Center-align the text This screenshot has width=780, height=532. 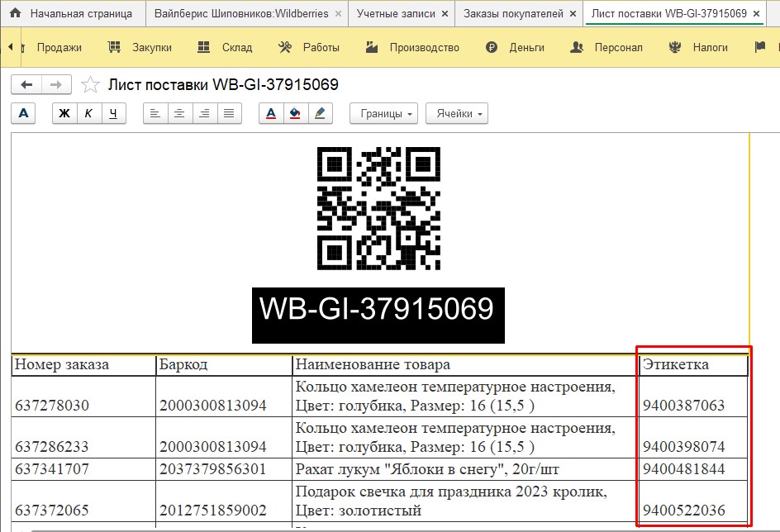pyautogui.click(x=180, y=113)
